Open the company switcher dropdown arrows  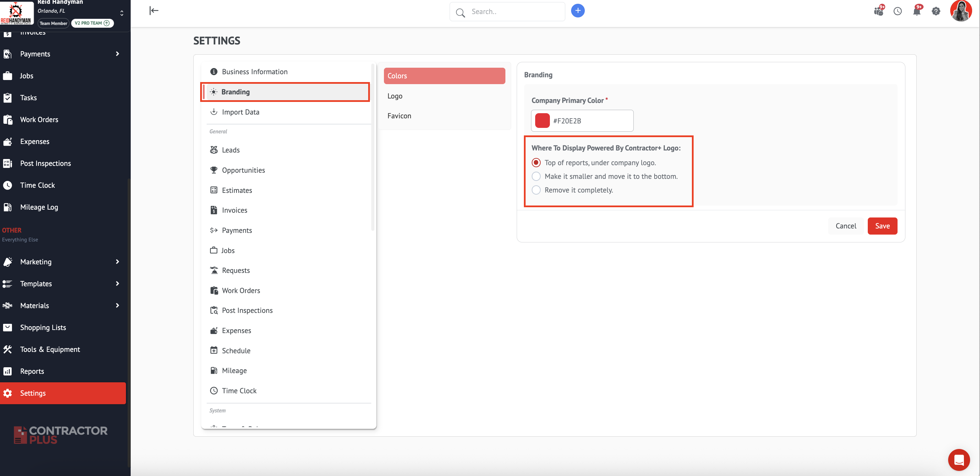(122, 13)
